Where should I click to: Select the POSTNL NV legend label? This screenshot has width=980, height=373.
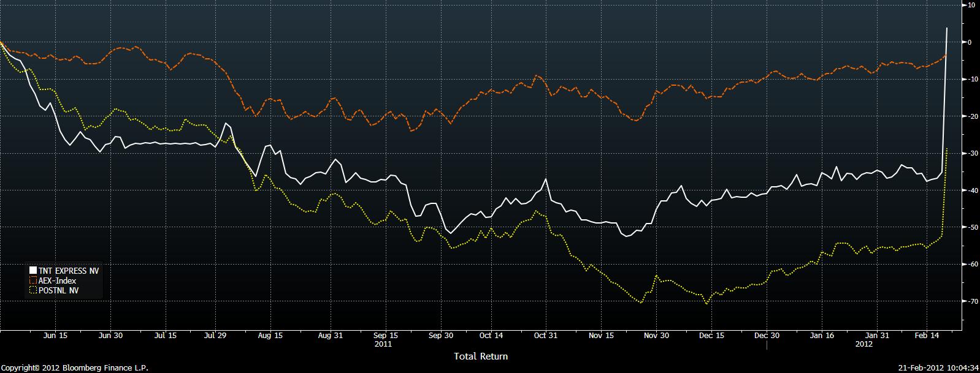[58, 290]
